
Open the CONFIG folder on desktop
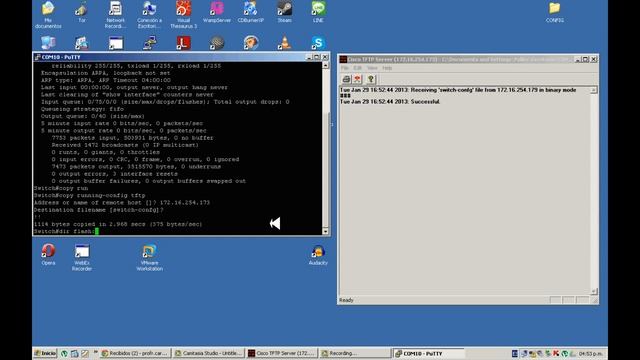pos(555,12)
